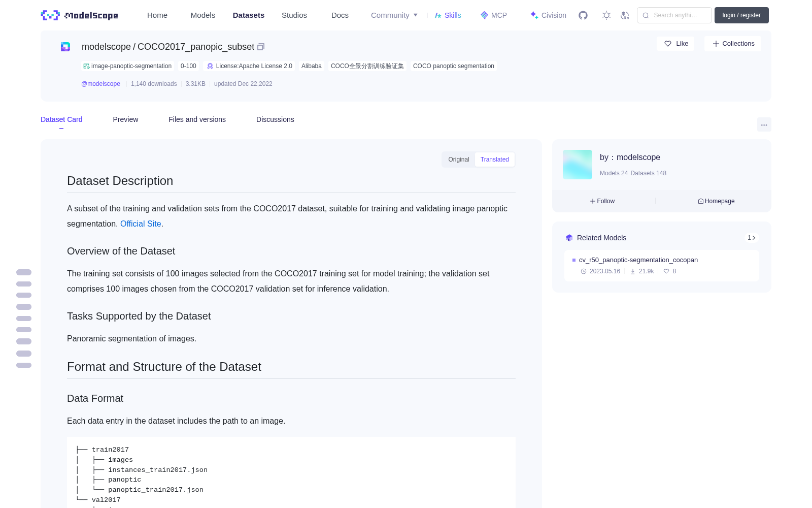Image resolution: width=812 pixels, height=508 pixels.
Task: Open the GitHub icon link
Action: [583, 15]
